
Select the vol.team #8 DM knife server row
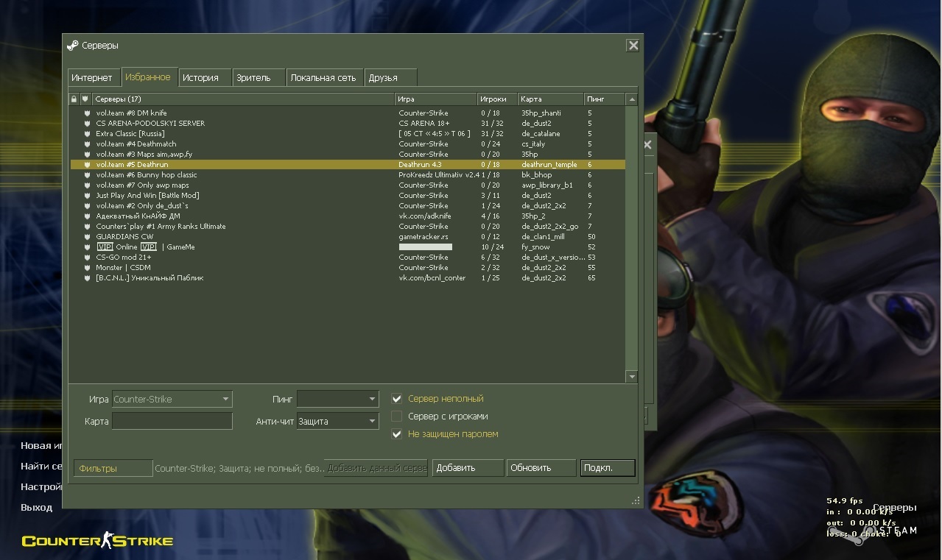pyautogui.click(x=348, y=113)
